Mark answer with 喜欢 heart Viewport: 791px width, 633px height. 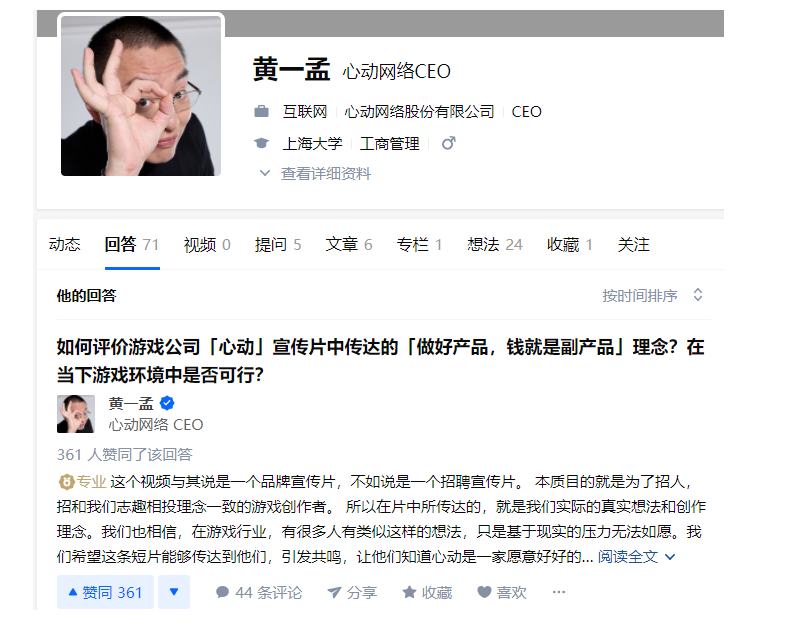pos(501,592)
